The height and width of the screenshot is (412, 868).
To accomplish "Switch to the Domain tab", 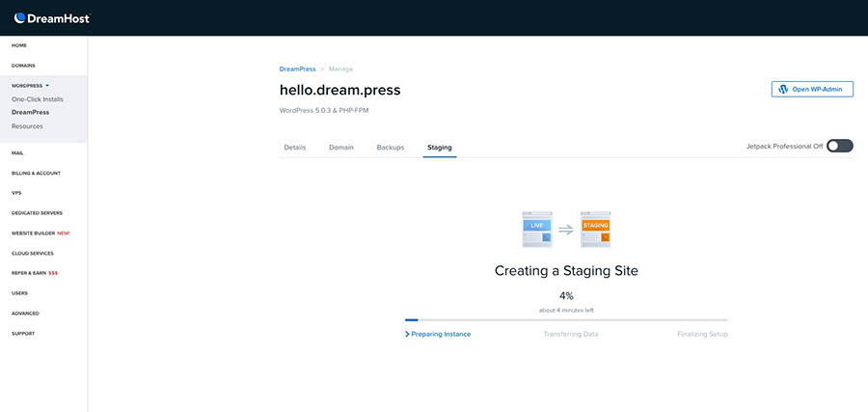I will pos(341,148).
